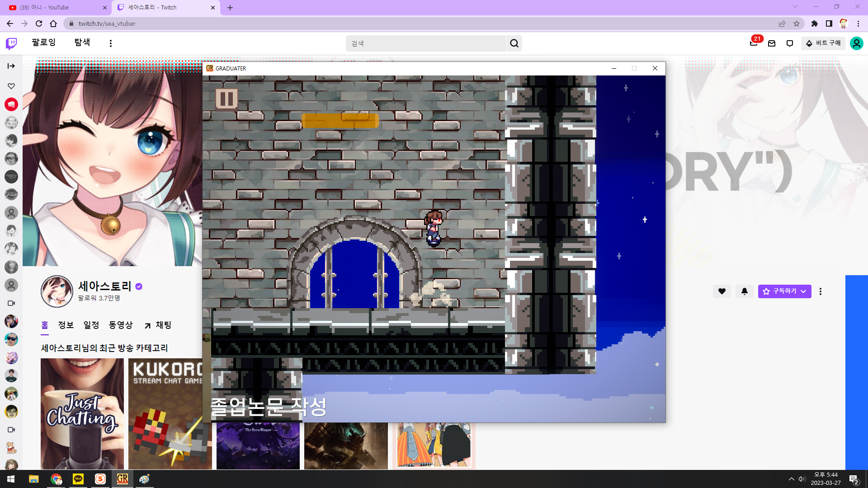Open the 채팅 popout link
This screenshot has height=488, width=868.
tap(158, 325)
